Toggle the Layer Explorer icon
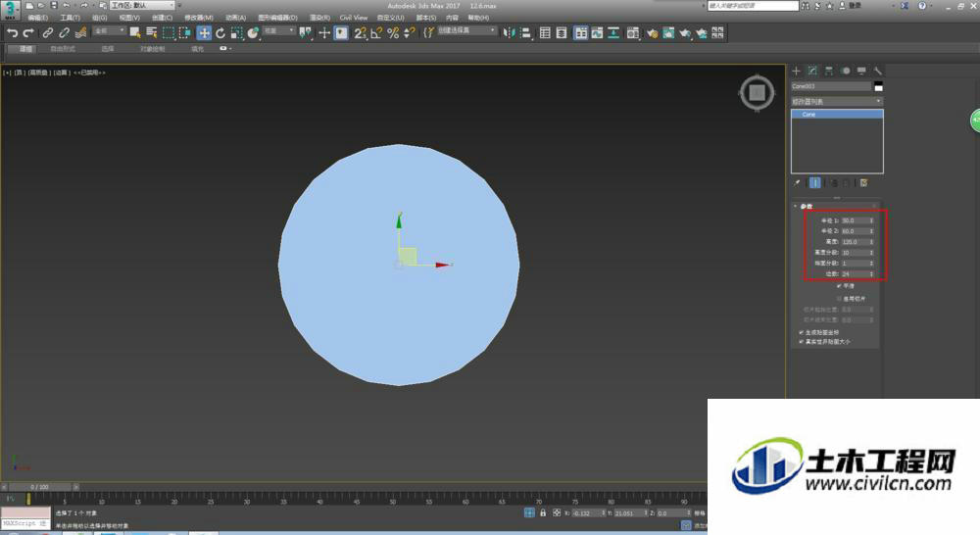The width and height of the screenshot is (980, 535). coord(562,33)
